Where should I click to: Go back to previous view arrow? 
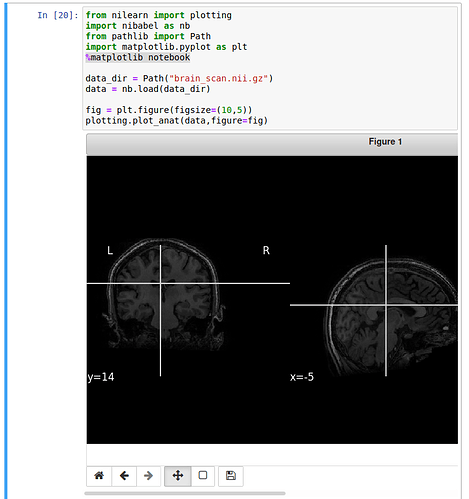tap(124, 476)
